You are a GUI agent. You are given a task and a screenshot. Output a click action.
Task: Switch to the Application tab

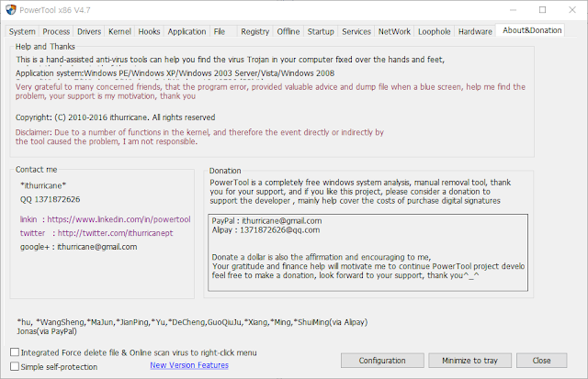pos(187,31)
